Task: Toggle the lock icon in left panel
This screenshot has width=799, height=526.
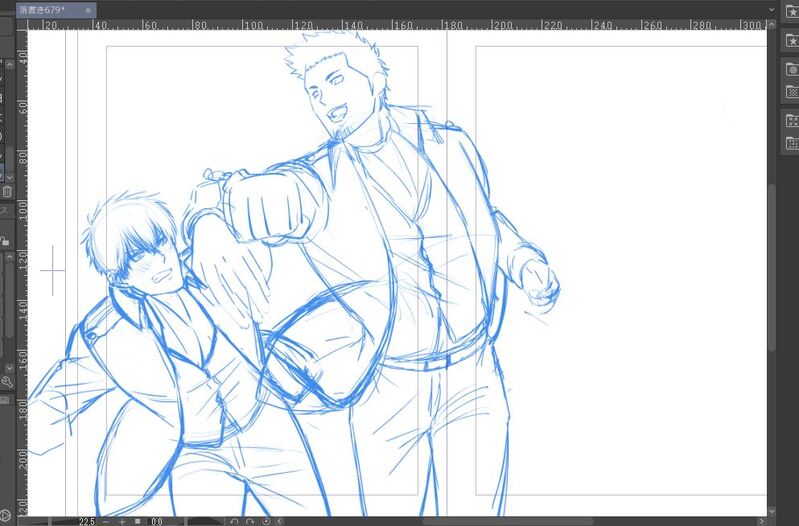Action: click(5, 241)
